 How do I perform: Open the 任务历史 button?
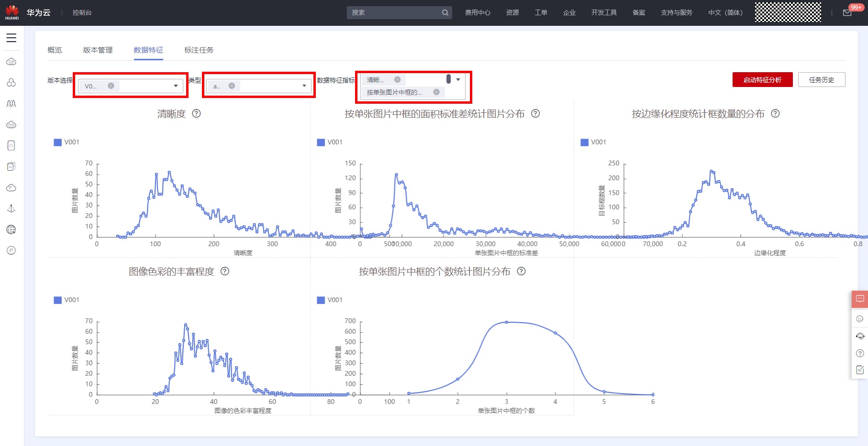(822, 80)
